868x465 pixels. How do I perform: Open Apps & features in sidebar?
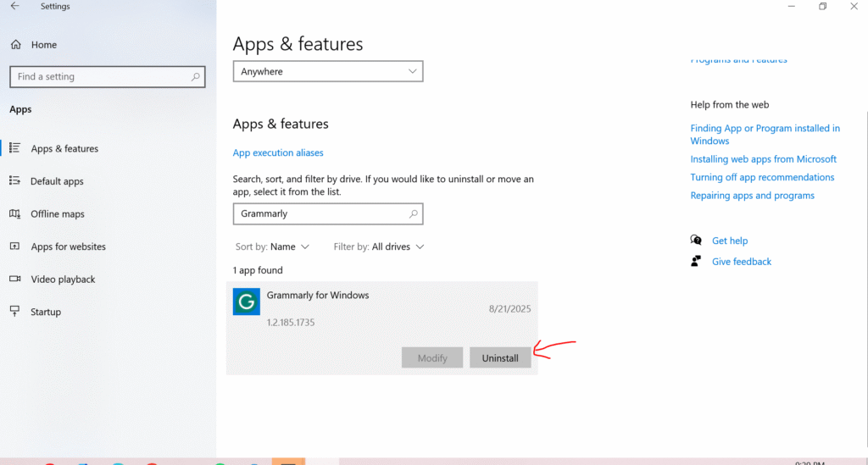tap(64, 149)
